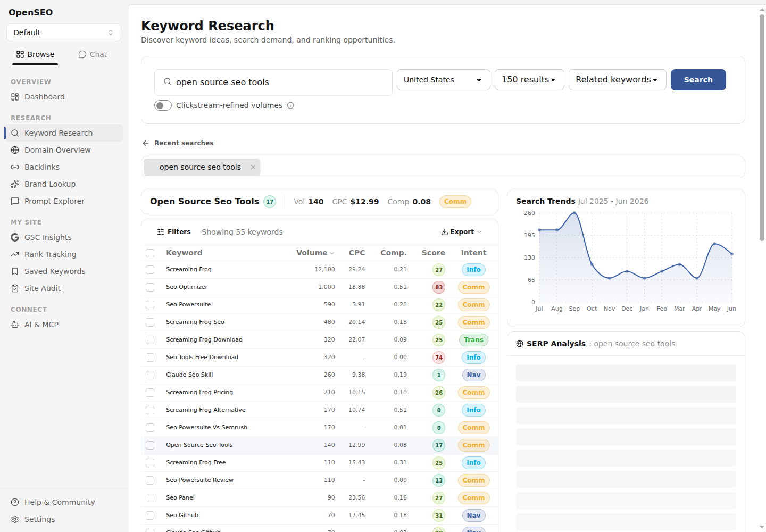Click the back arrow next to Recent searches
The width and height of the screenshot is (766, 532).
pyautogui.click(x=146, y=143)
